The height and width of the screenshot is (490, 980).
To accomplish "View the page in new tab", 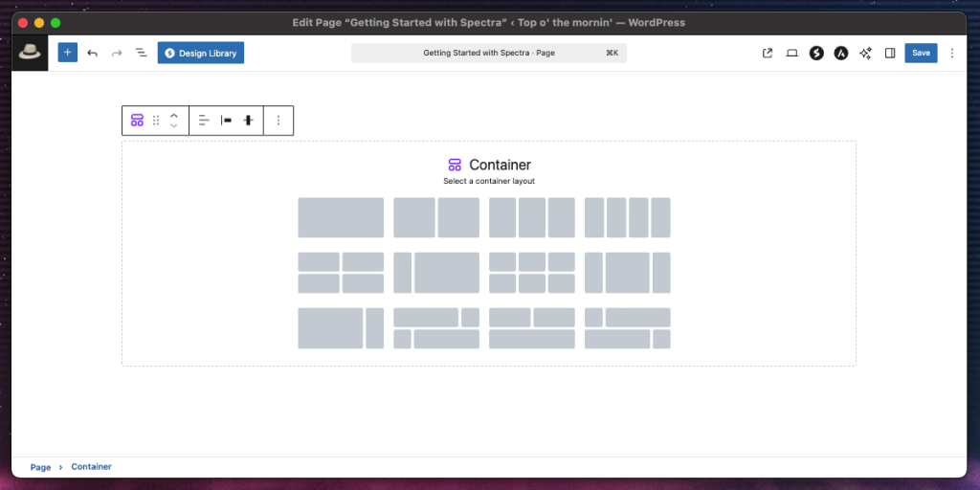I will (x=768, y=54).
